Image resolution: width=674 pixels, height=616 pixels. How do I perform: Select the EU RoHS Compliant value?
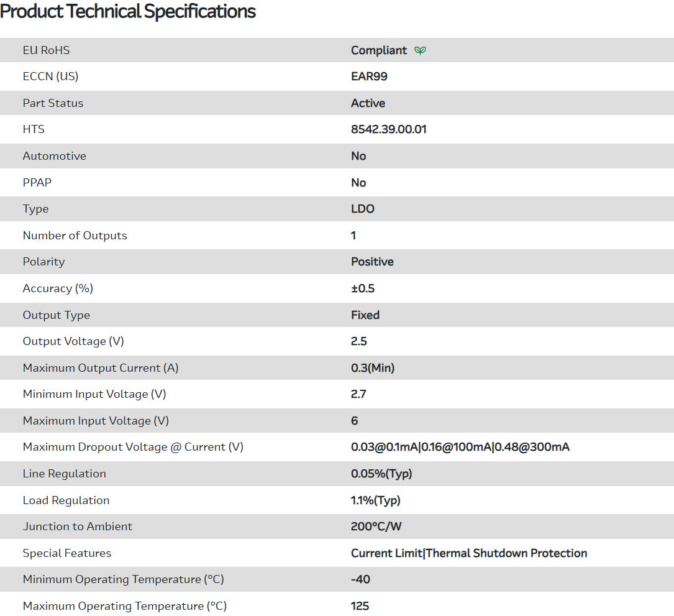(379, 50)
